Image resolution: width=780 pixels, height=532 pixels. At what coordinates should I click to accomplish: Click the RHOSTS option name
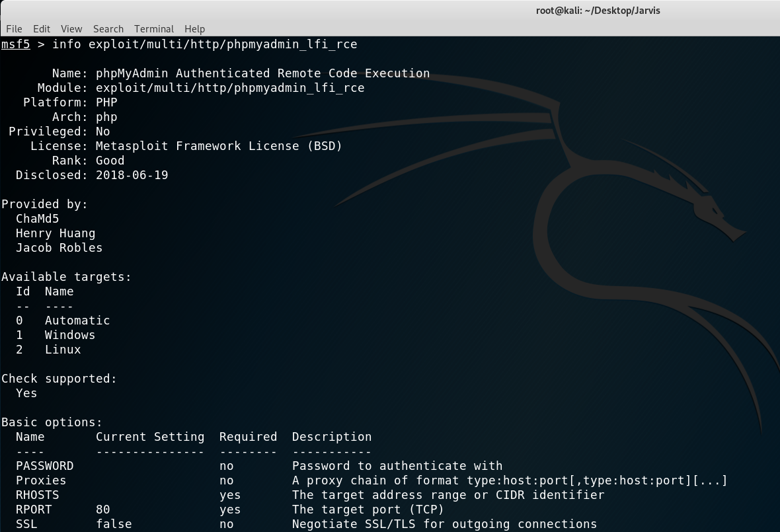tap(37, 495)
